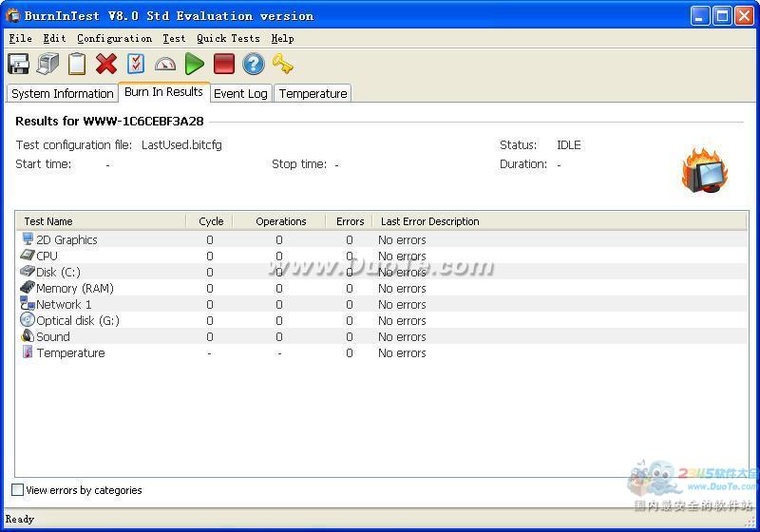Image resolution: width=760 pixels, height=532 pixels.
Task: Click the Network 1 computers icon
Action: (x=28, y=303)
